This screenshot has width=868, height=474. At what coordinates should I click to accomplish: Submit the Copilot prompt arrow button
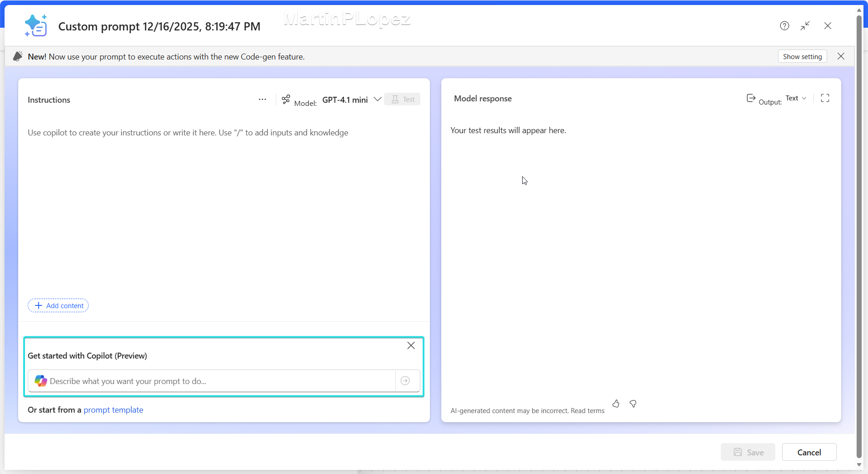(405, 381)
